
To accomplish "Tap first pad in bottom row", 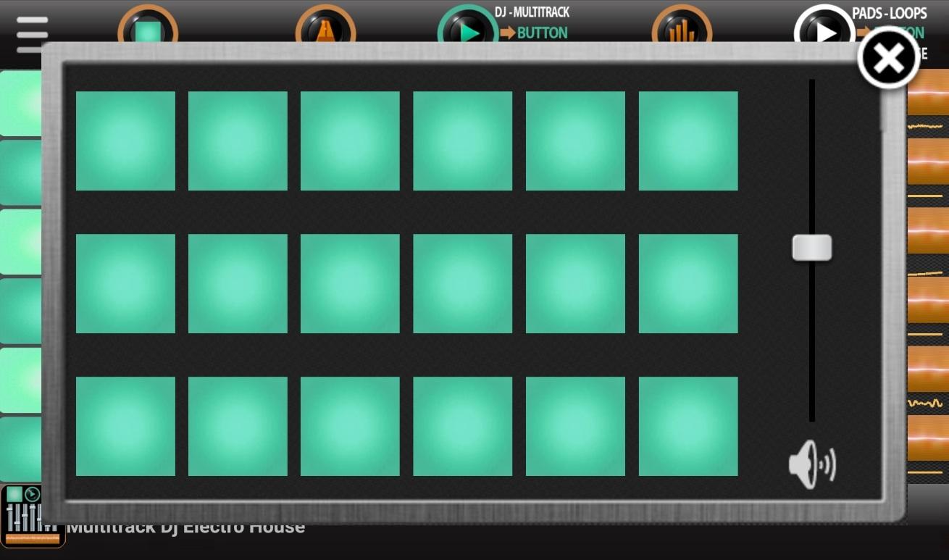I will pos(125,426).
